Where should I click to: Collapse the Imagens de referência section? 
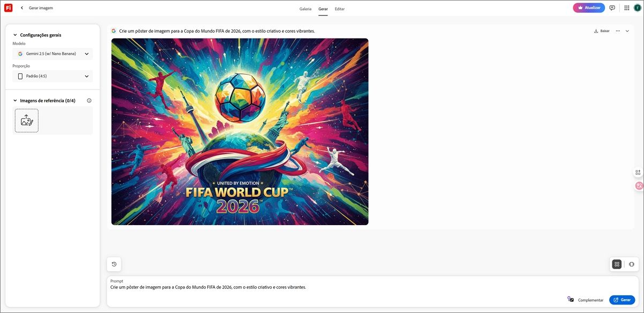(15, 101)
